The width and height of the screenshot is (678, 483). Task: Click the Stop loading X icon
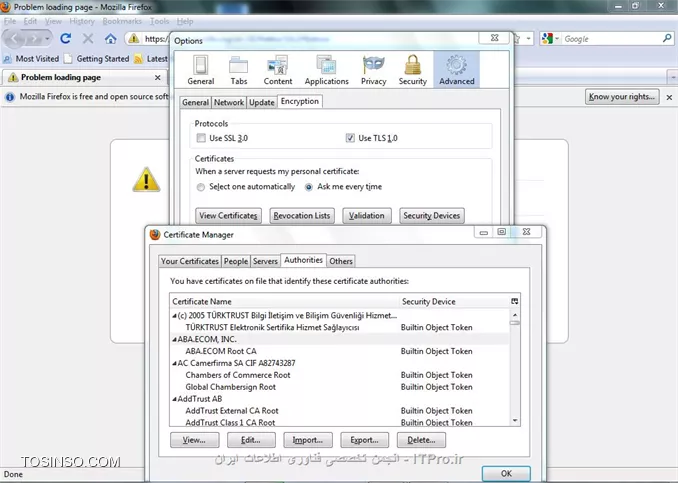pyautogui.click(x=88, y=39)
